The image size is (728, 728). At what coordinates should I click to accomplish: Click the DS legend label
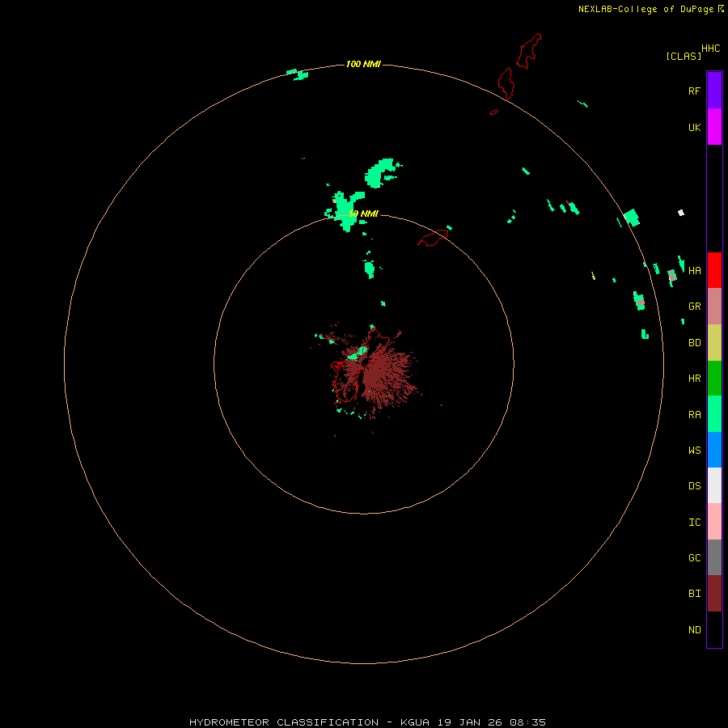pos(695,485)
